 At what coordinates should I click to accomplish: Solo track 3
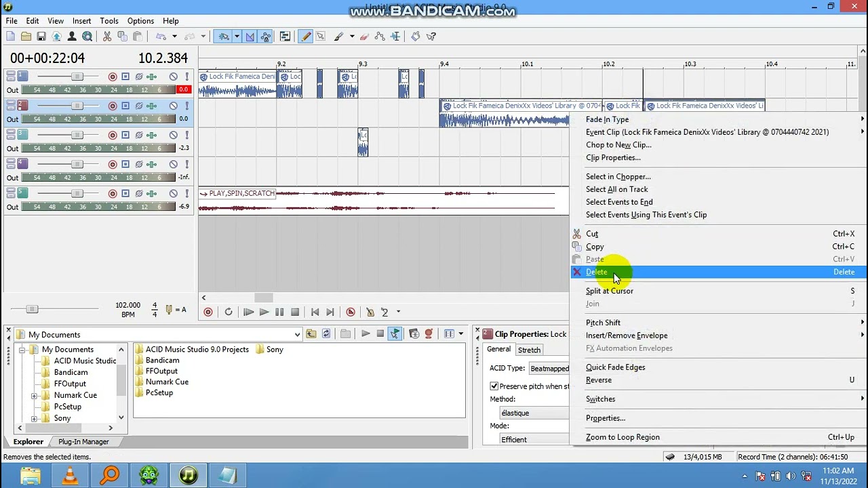click(186, 136)
